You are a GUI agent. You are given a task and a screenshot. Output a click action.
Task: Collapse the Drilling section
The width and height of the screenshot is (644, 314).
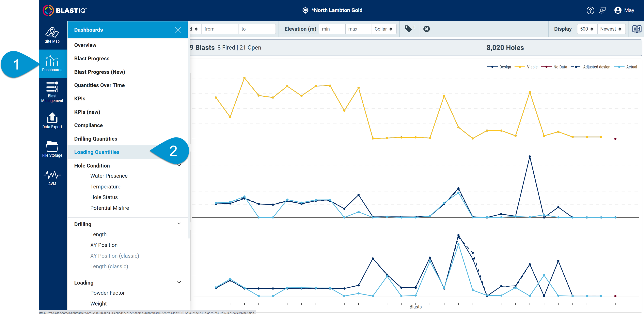(179, 224)
